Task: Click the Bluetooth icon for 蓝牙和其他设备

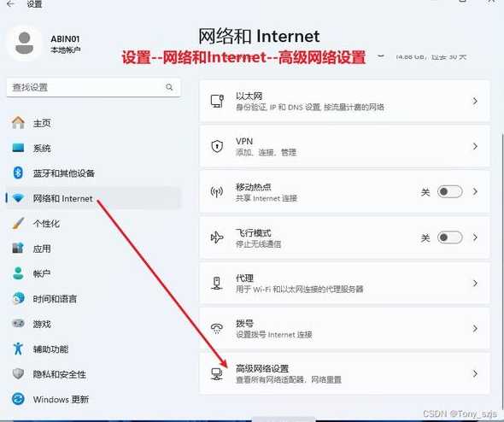Action: [x=18, y=173]
